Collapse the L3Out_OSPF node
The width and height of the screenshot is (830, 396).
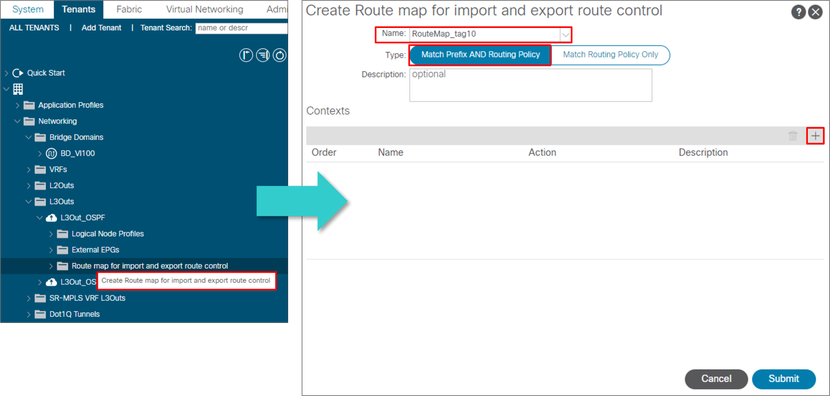[x=40, y=218]
